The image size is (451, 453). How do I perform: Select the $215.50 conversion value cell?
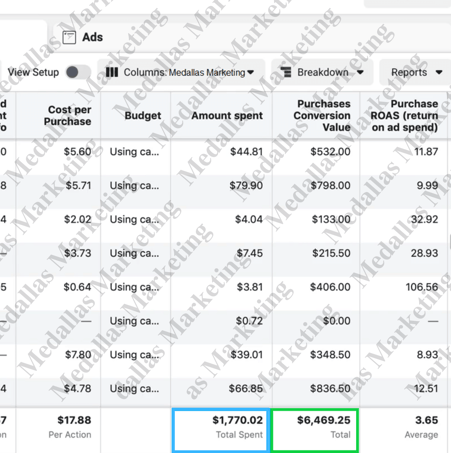pyautogui.click(x=331, y=253)
